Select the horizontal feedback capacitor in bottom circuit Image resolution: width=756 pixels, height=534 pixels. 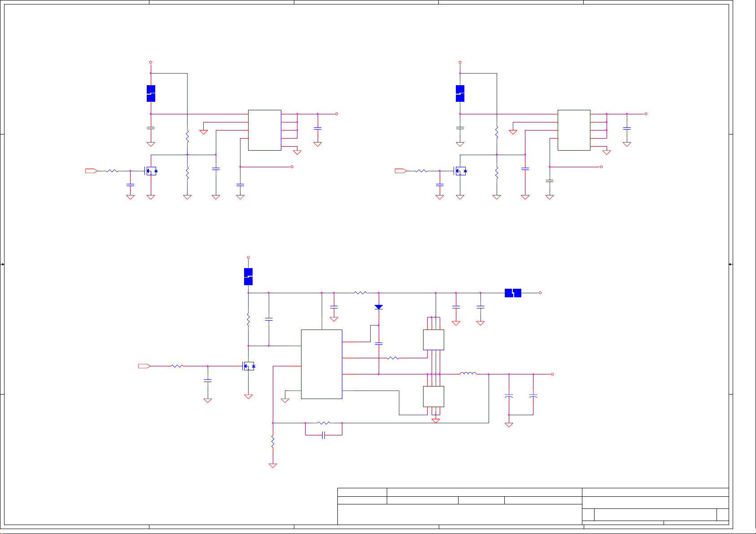323,435
